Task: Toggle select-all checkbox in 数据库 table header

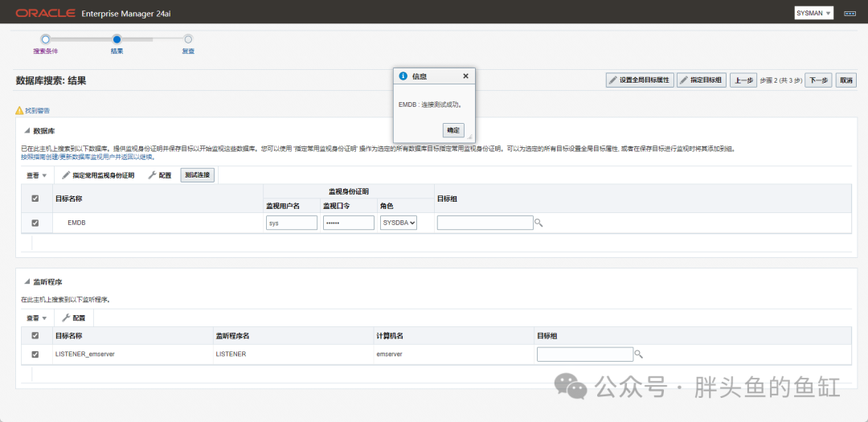Action: [35, 199]
